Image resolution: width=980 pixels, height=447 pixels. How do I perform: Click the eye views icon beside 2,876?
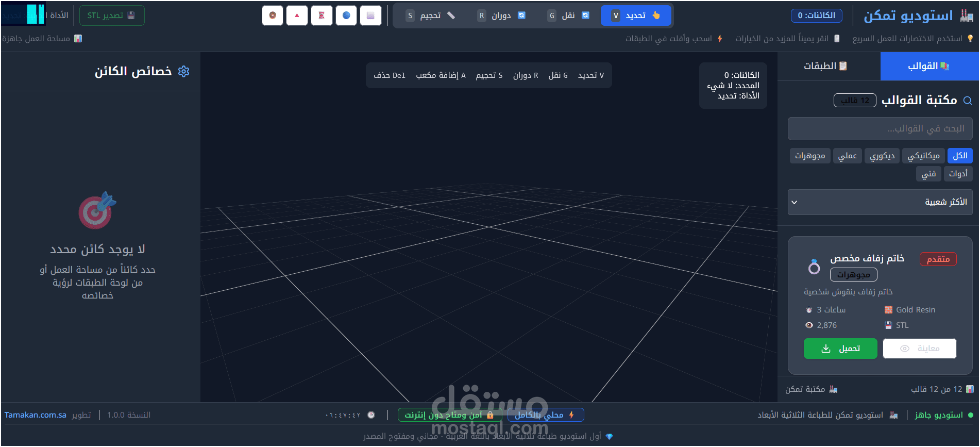click(x=809, y=325)
